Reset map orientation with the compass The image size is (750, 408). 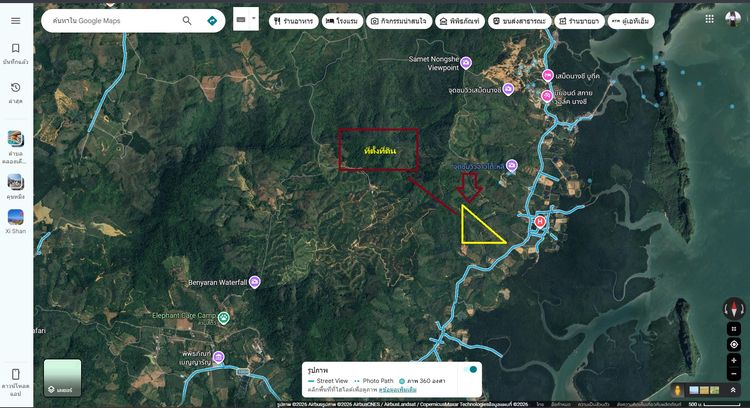point(734,309)
